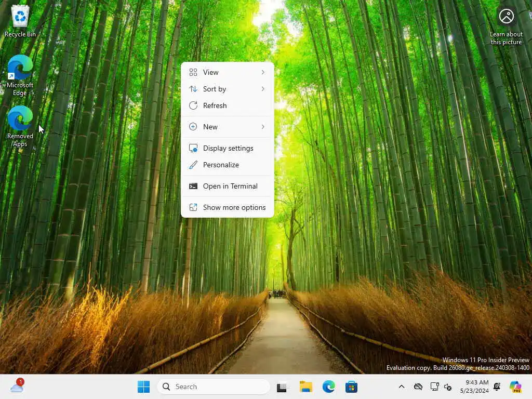Open the Recycle Bin desktop icon
Image resolution: width=532 pixels, height=399 pixels.
[20, 21]
